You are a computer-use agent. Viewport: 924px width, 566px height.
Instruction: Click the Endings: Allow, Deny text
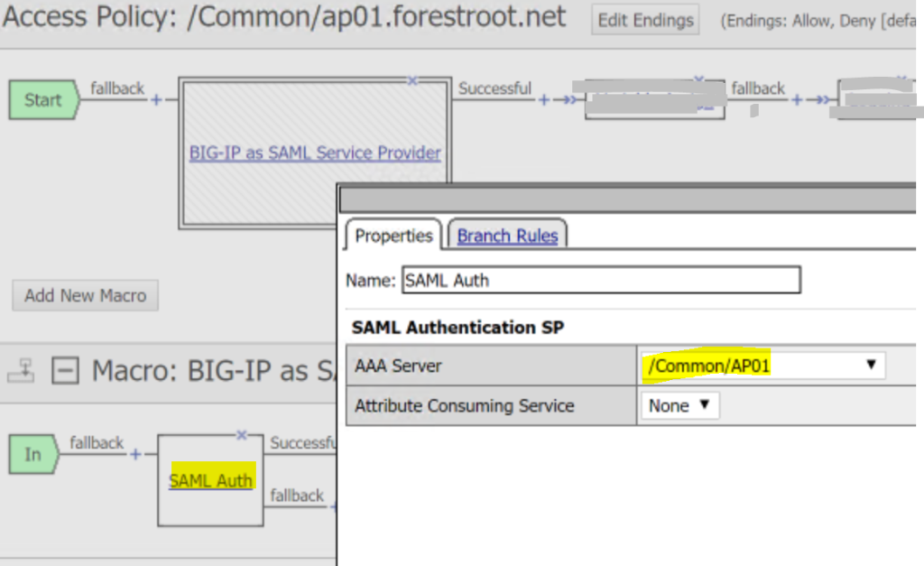[x=818, y=22]
